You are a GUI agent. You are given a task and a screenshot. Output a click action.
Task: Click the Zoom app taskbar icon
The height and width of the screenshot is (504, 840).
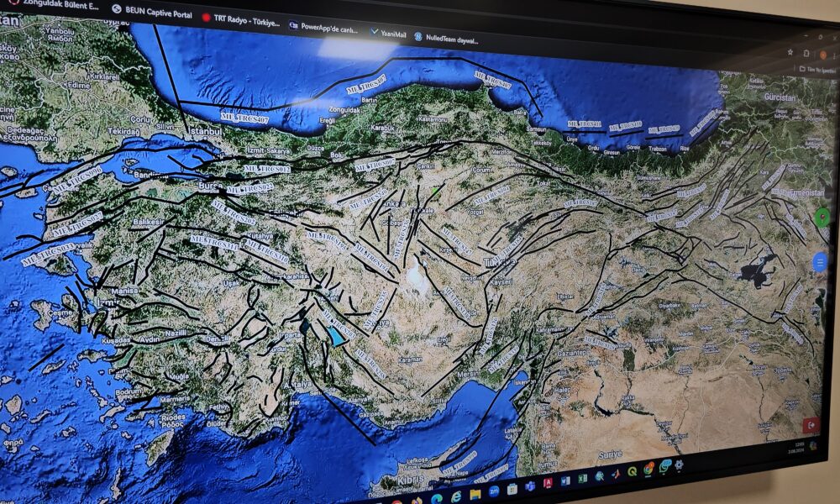(x=494, y=491)
